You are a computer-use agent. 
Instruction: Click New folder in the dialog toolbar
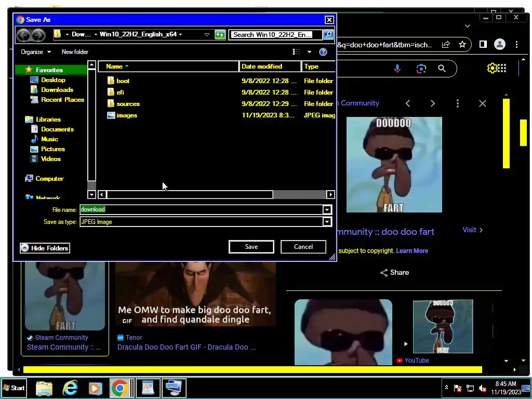(75, 52)
